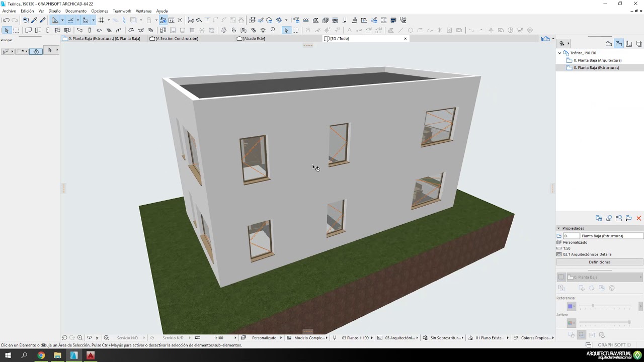This screenshot has height=362, width=644.
Task: Toggle the snap guides icon
Action: [70, 20]
